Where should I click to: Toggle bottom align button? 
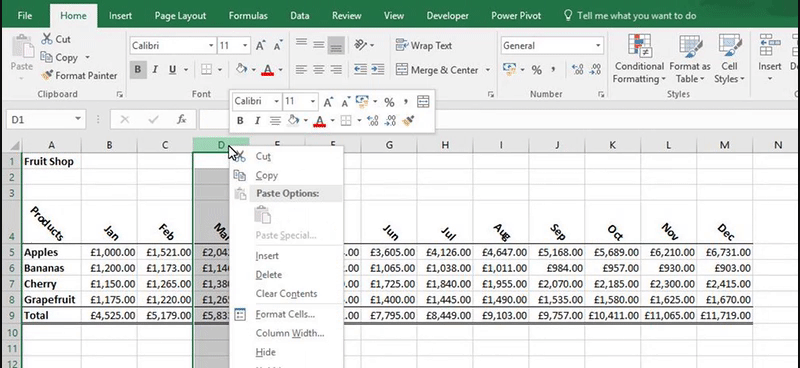[x=336, y=45]
